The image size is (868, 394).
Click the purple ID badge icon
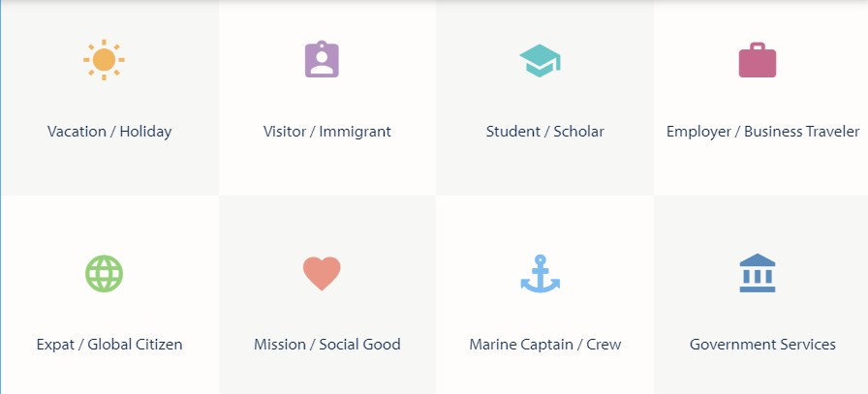pos(322,60)
